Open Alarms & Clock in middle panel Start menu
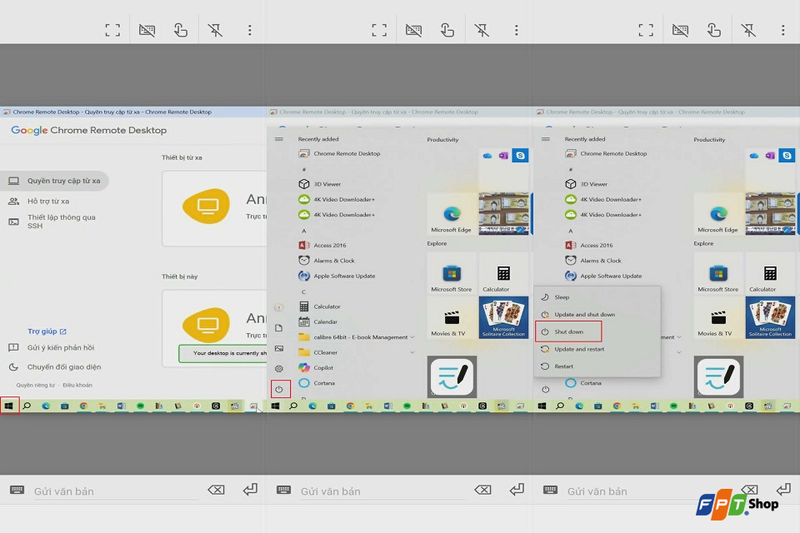 [x=326, y=261]
